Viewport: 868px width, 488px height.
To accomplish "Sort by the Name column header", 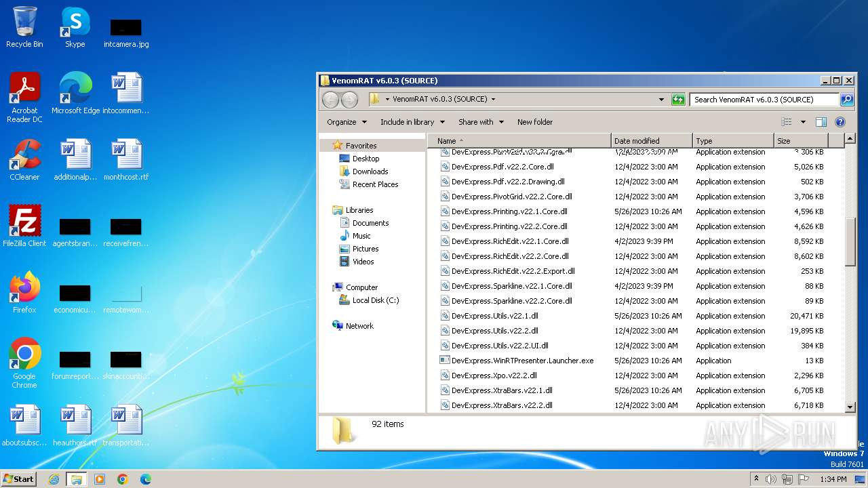I will coord(519,141).
